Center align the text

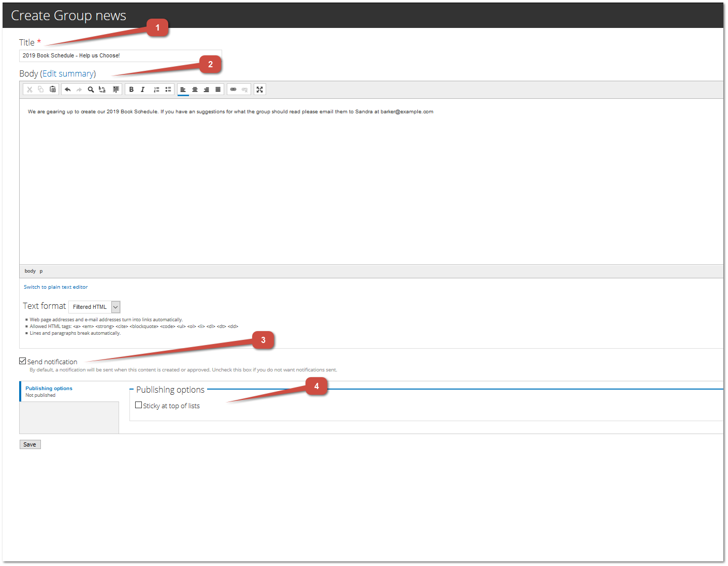[195, 90]
